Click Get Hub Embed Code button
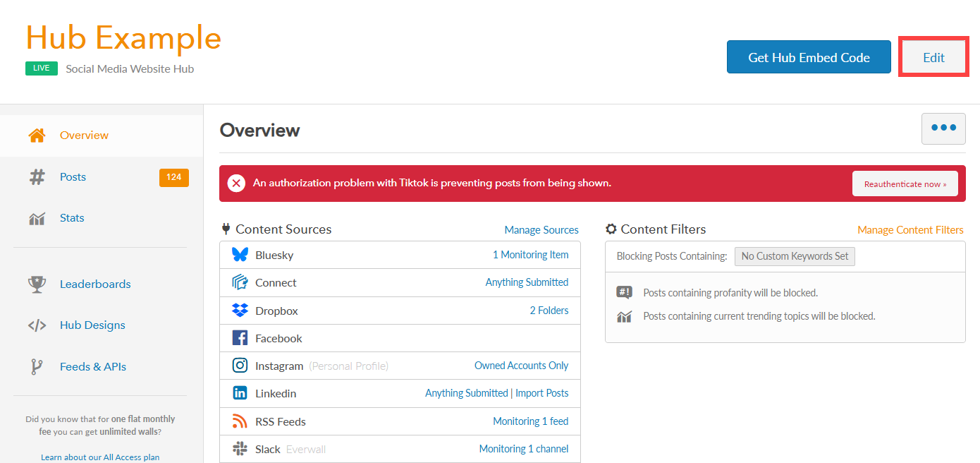This screenshot has height=463, width=980. (x=809, y=57)
